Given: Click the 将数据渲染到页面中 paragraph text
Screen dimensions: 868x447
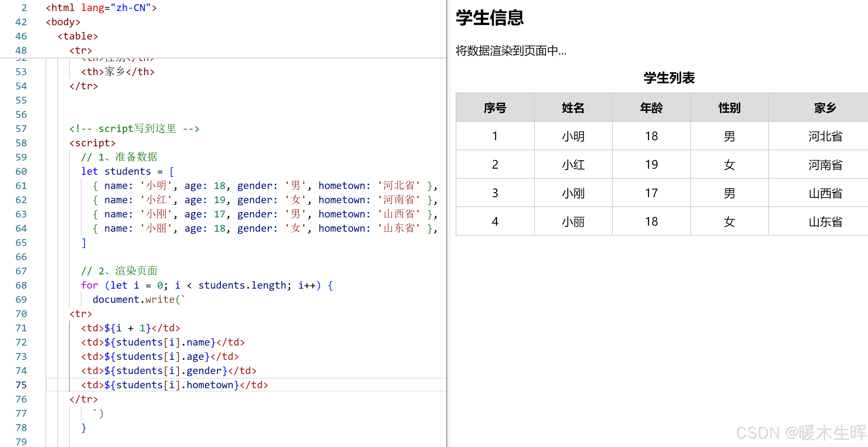Looking at the screenshot, I should (510, 51).
